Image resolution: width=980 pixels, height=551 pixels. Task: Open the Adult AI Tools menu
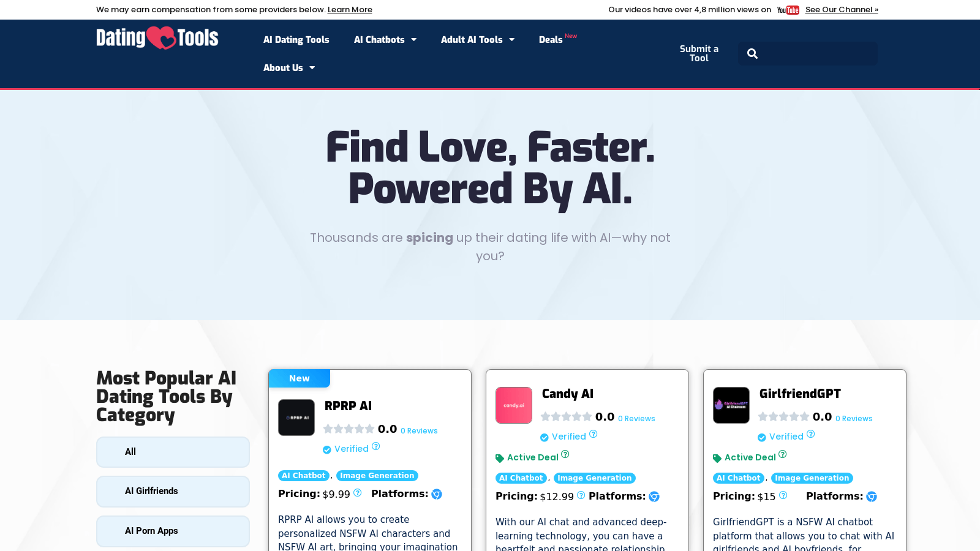click(472, 40)
